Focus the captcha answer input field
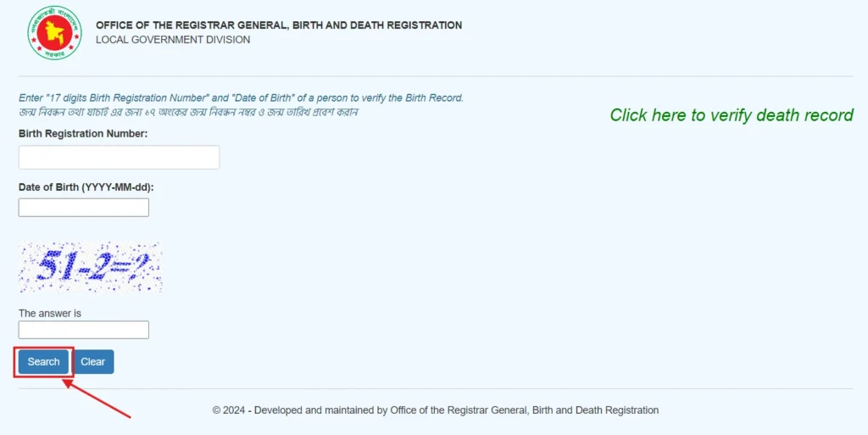868x435 pixels. (x=84, y=330)
